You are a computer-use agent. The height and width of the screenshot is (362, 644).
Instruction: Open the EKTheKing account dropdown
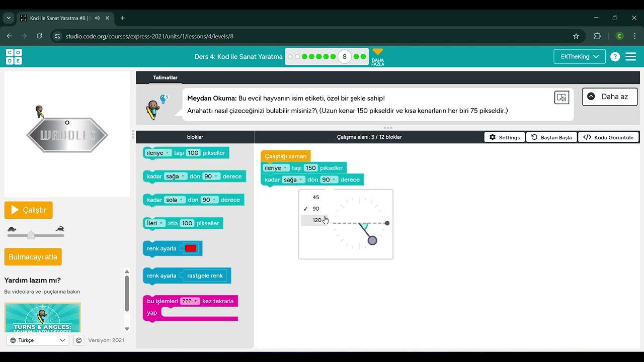coord(580,57)
